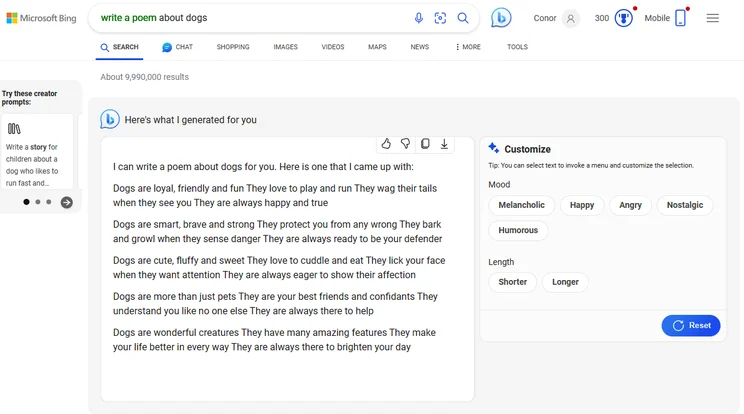This screenshot has width=744, height=414.
Task: Copy the generated poem text
Action: tap(425, 144)
